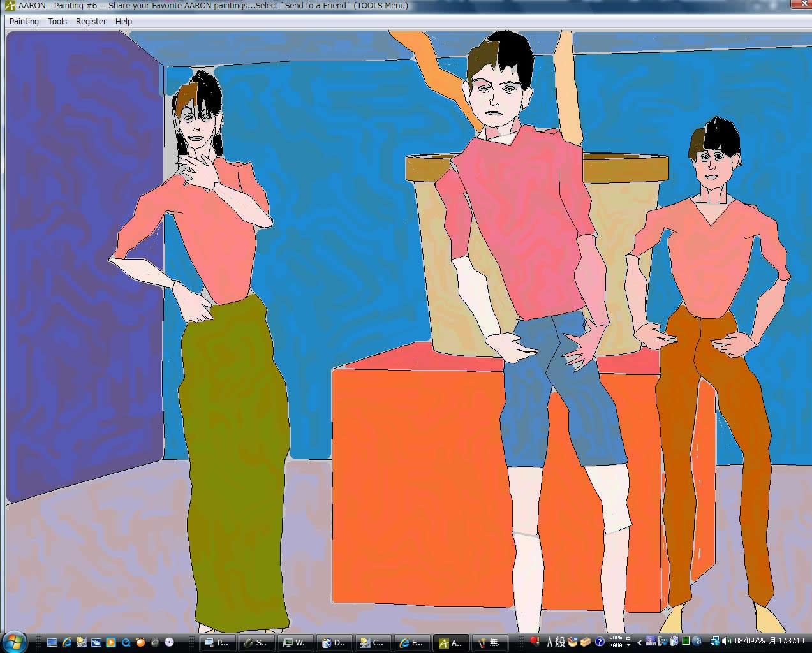Switch to taskbar button labeled P..
Viewport: 812px width, 653px height.
point(218,643)
